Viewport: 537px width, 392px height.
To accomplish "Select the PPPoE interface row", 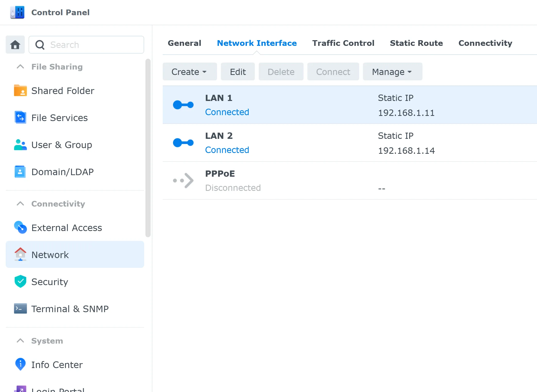I will pos(309,180).
